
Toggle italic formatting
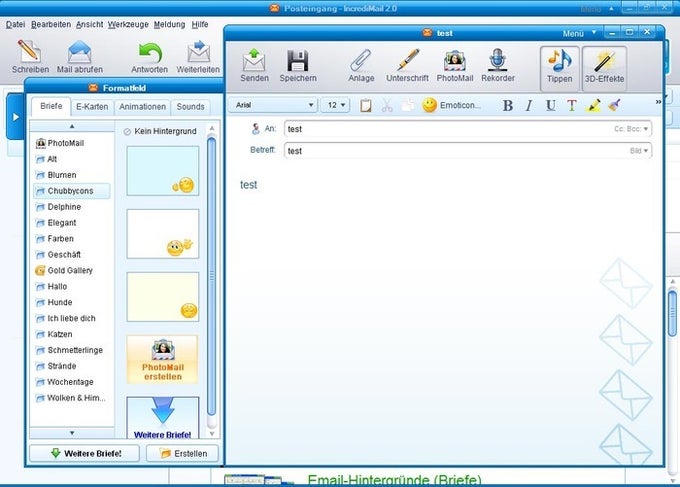(529, 105)
